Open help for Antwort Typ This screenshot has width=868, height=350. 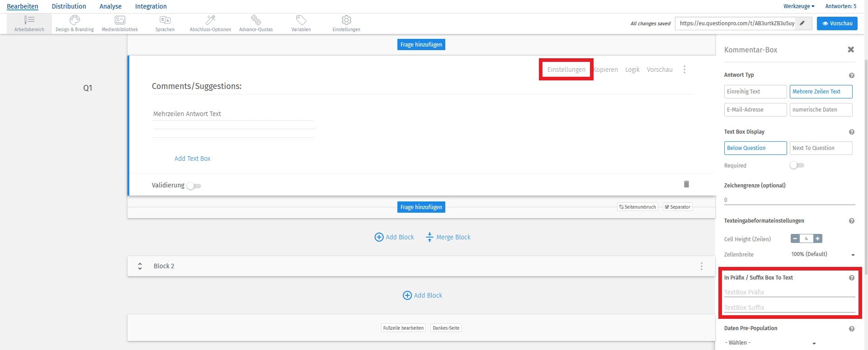pyautogui.click(x=852, y=75)
